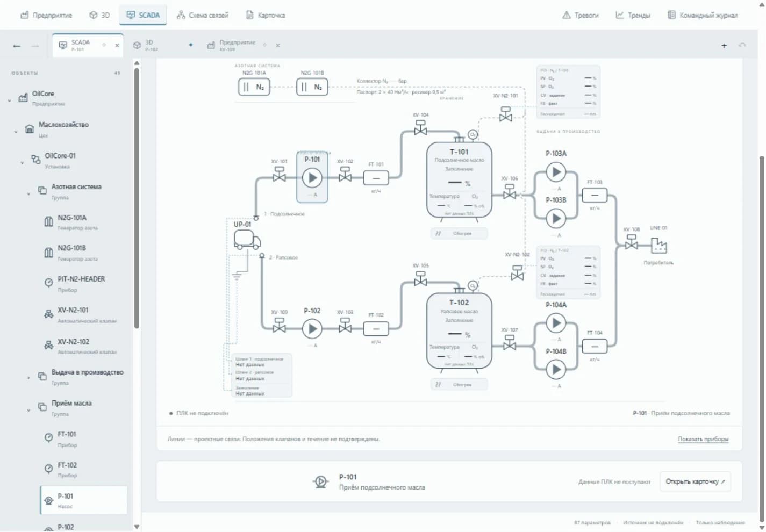This screenshot has width=766, height=532.
Task: Open the Тренды trends view
Action: pos(633,15)
